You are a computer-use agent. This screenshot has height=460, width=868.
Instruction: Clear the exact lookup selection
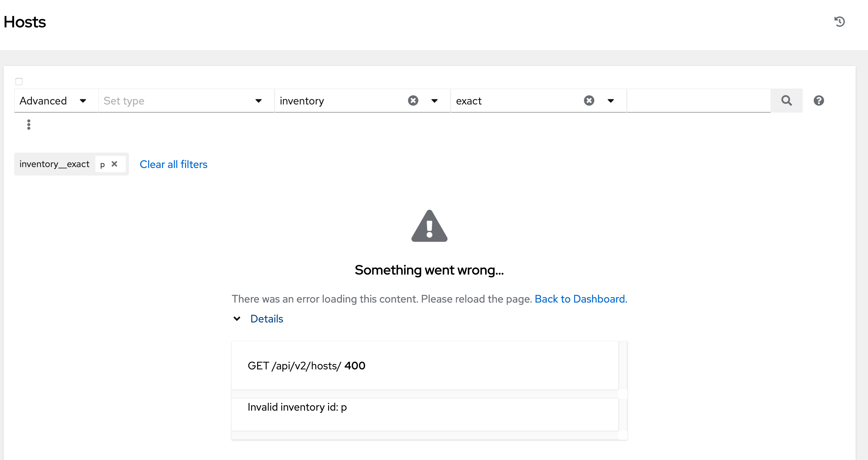(589, 101)
